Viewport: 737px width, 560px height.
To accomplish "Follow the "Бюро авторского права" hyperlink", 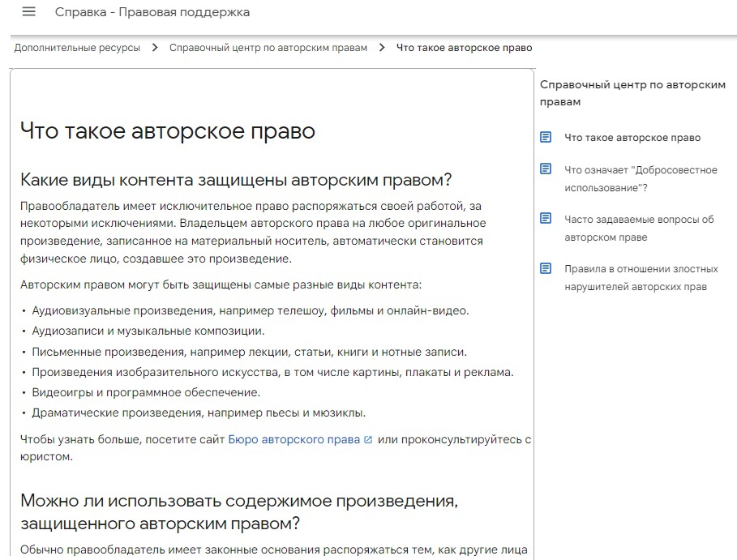I will (x=294, y=440).
